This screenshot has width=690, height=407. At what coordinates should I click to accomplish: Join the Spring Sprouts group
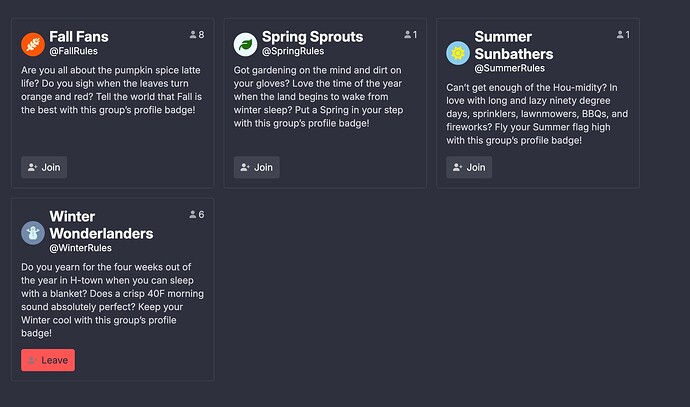coord(256,167)
